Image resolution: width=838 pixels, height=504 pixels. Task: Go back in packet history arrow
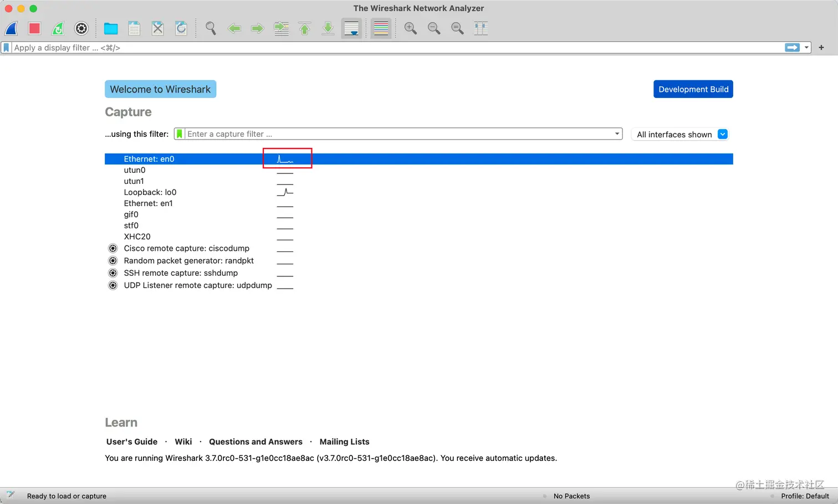pos(234,28)
